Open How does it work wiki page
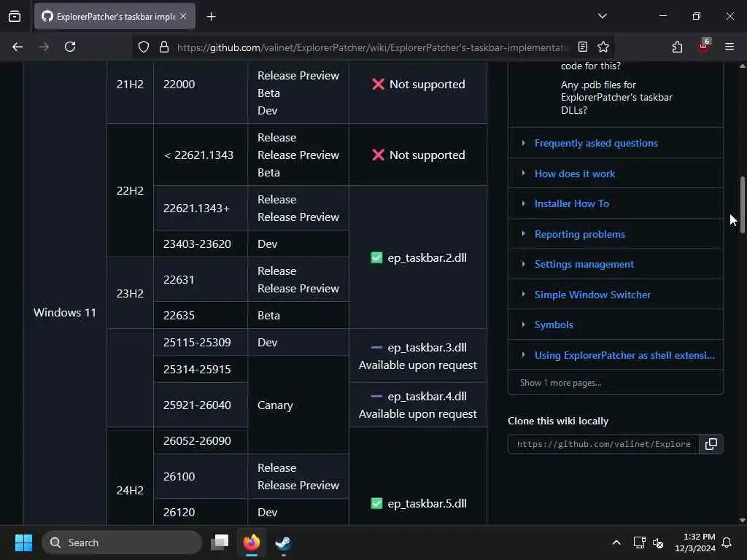747x560 pixels. coord(575,174)
